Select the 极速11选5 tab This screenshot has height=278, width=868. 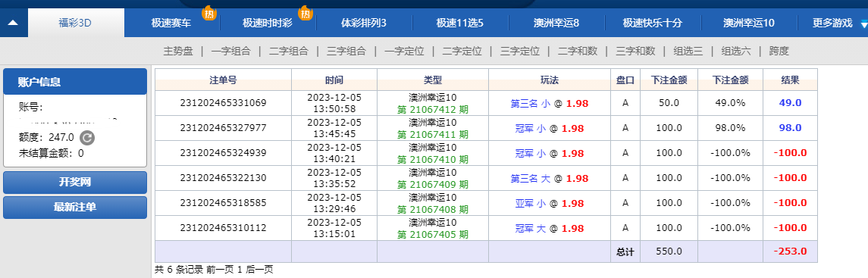point(460,23)
